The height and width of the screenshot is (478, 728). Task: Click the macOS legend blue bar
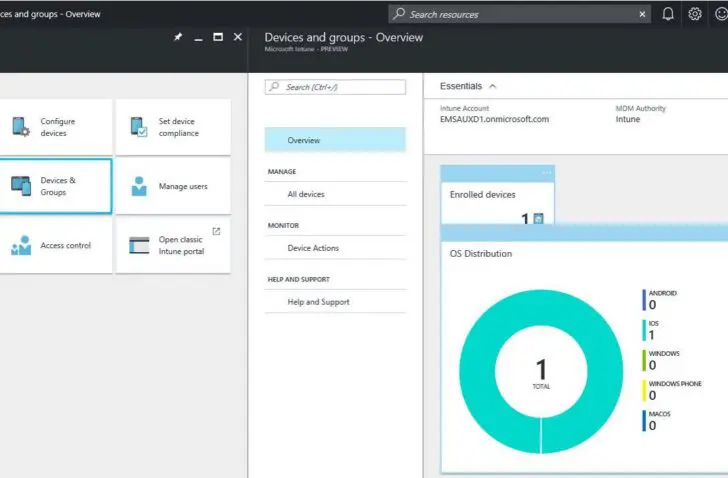pyautogui.click(x=644, y=420)
